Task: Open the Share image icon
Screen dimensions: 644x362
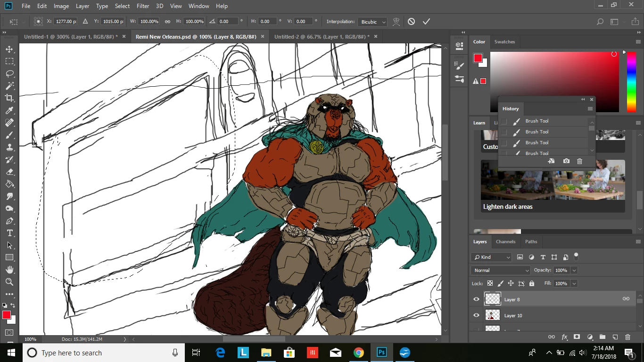Action: pyautogui.click(x=635, y=22)
